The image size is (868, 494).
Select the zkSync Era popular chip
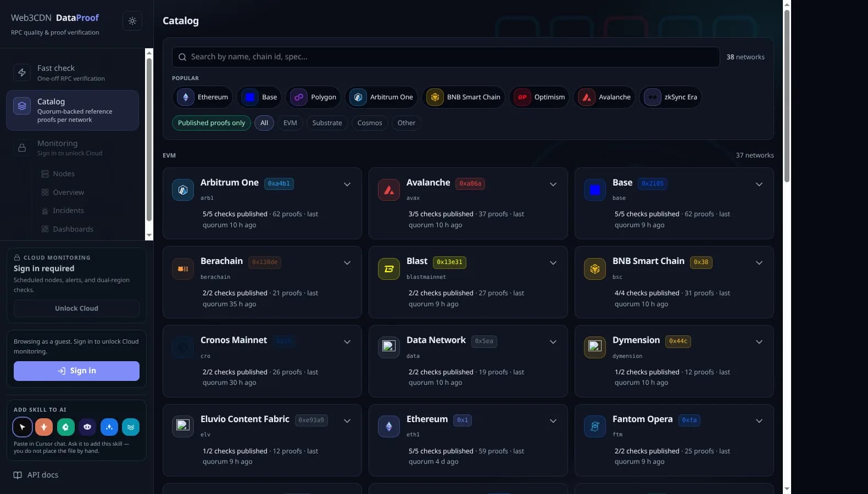tap(671, 97)
